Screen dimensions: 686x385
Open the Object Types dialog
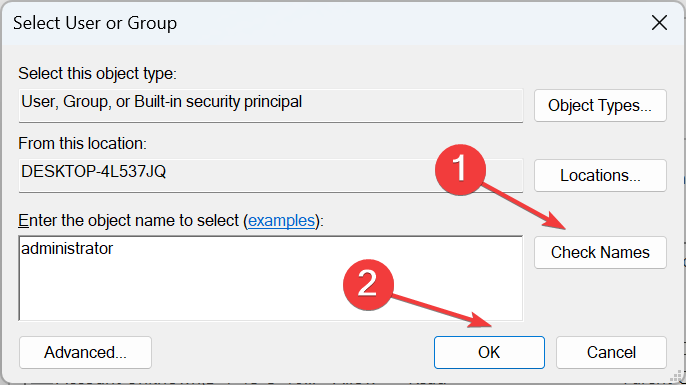coord(600,105)
